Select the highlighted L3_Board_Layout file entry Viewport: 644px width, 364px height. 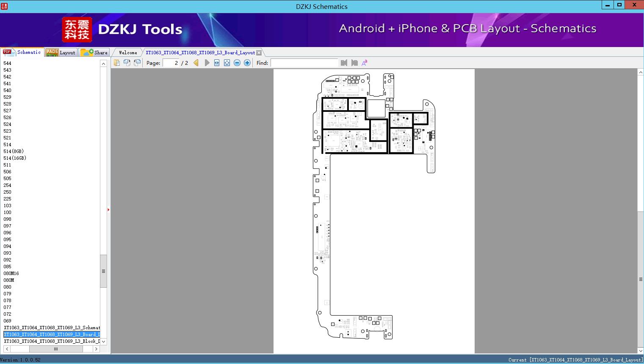(x=52, y=334)
